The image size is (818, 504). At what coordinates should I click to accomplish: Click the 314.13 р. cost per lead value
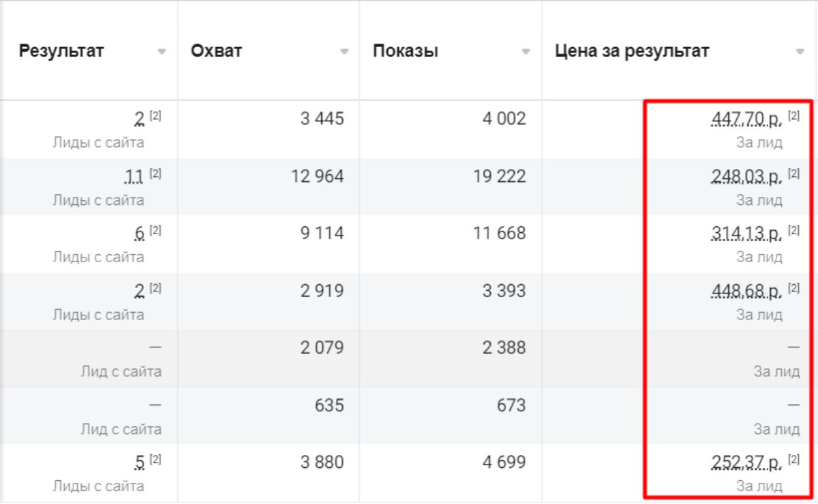[x=747, y=234]
